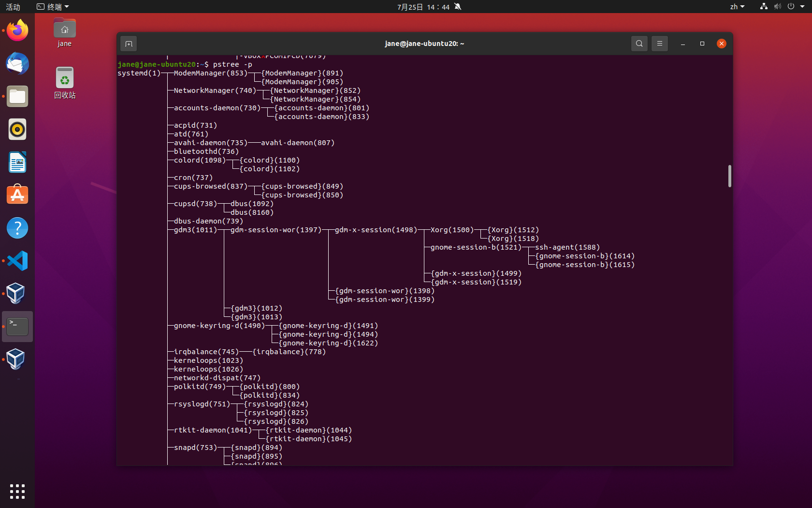812x508 pixels.
Task: Open terminal search
Action: click(639, 44)
